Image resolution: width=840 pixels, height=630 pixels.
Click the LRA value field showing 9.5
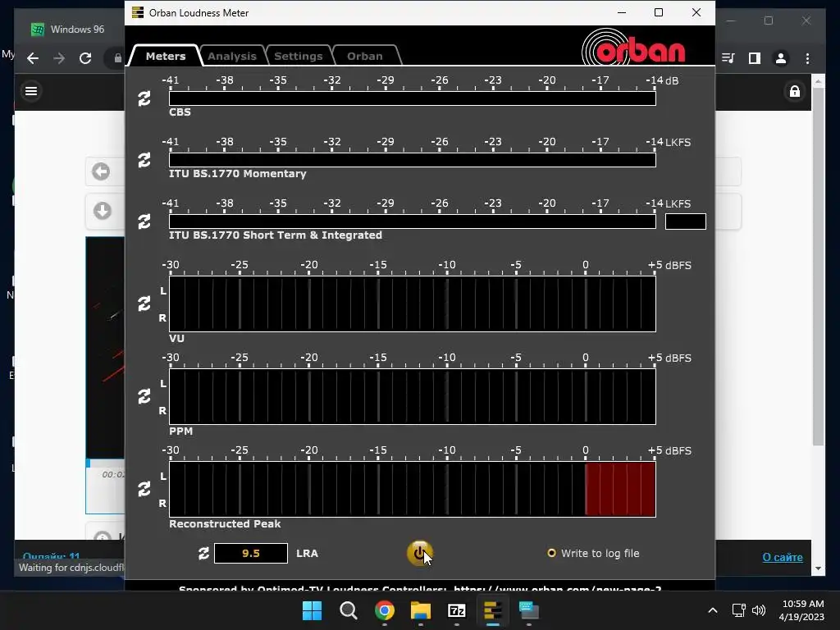251,554
